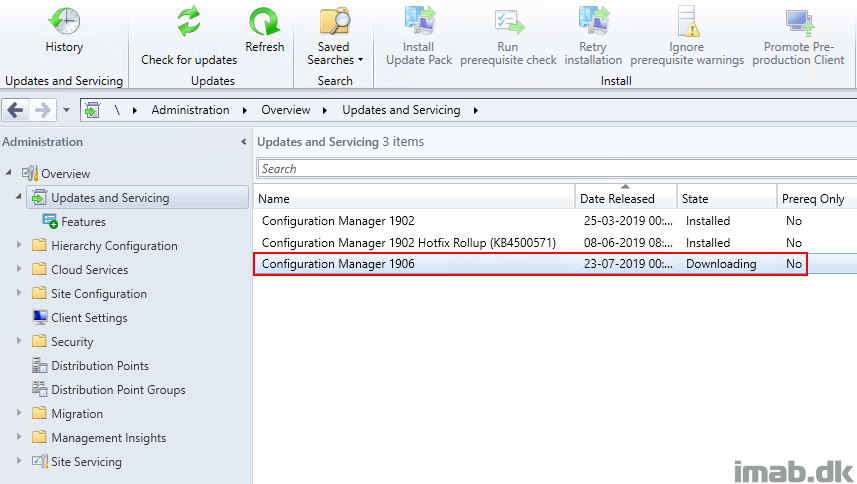Open the Saved Searches dropdown
This screenshot has height=484, width=857.
tap(334, 36)
